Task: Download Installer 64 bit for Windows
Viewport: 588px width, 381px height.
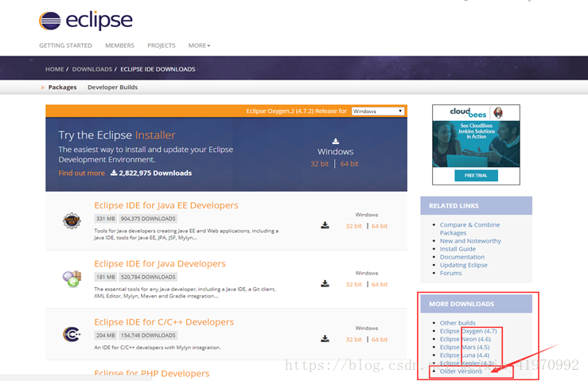Action: click(349, 164)
